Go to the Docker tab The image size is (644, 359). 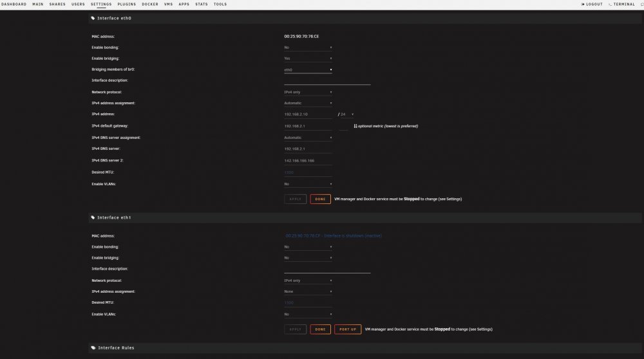(x=150, y=4)
